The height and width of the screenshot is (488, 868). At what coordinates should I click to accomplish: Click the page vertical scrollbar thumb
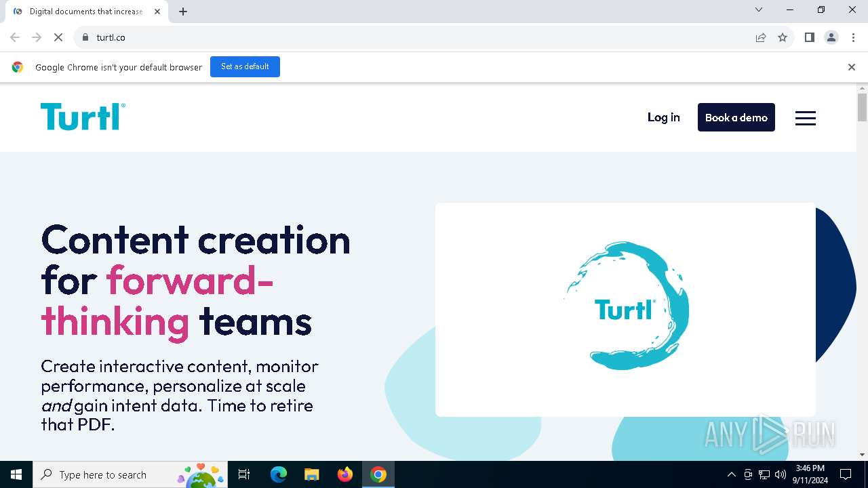862,107
